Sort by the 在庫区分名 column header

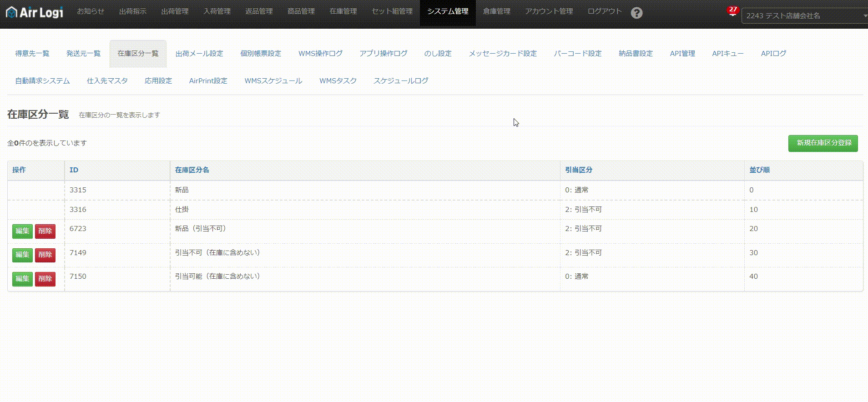[x=192, y=170]
